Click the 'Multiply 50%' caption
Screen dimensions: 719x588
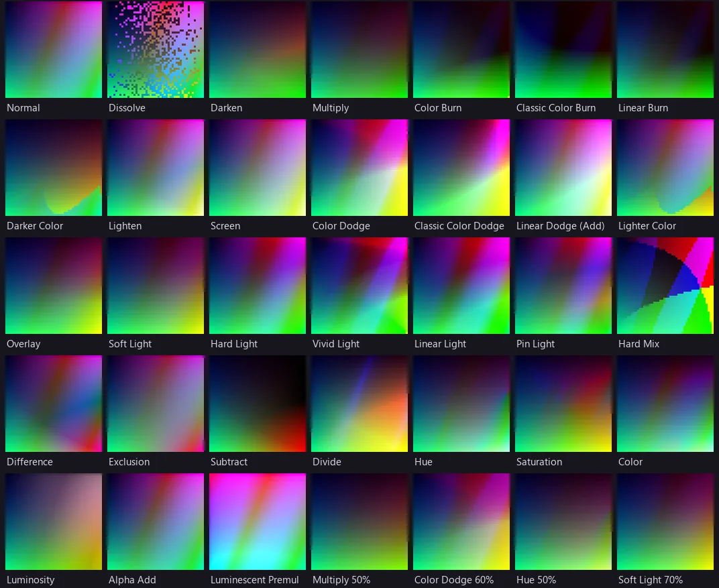point(341,580)
